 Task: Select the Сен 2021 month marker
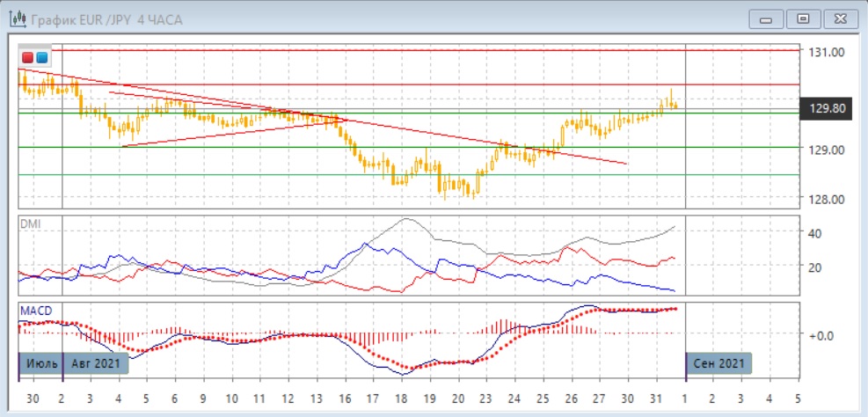click(718, 362)
